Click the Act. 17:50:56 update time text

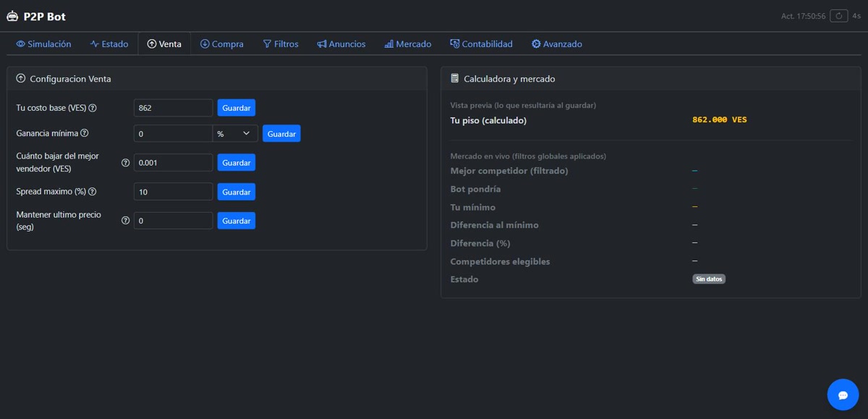803,16
